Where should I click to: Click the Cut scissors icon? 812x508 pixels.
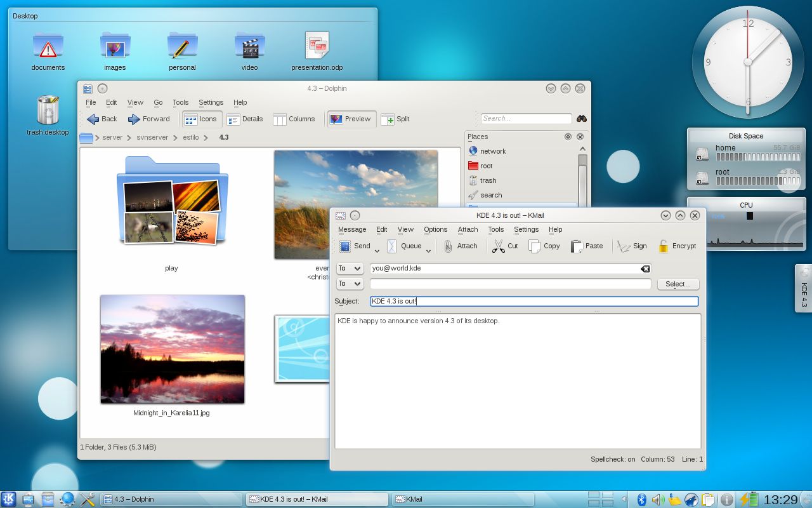coord(497,246)
